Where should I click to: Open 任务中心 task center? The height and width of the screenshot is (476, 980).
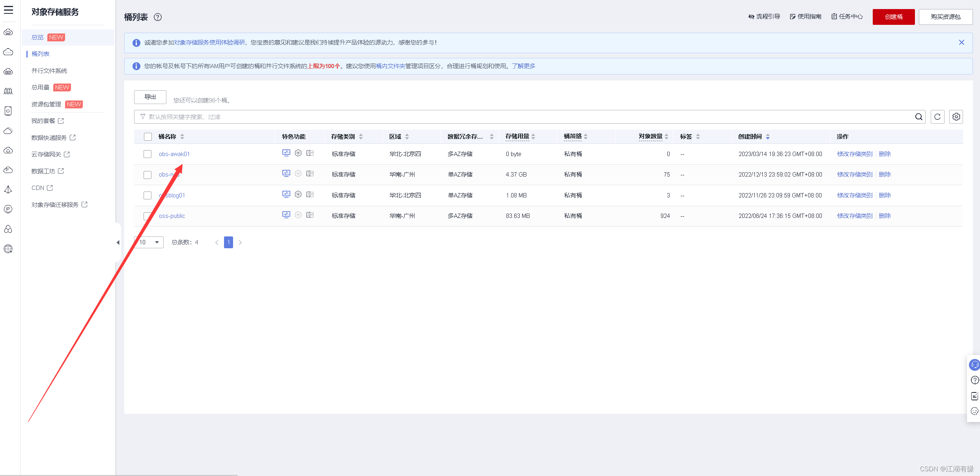pyautogui.click(x=847, y=17)
